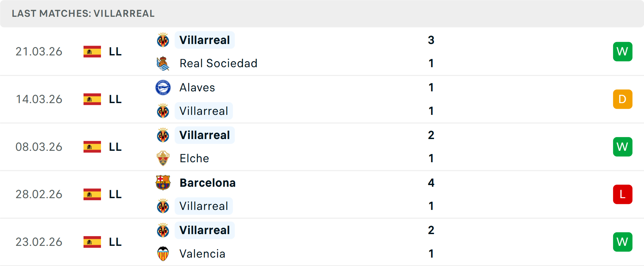Click the 08.03.26 match date
Viewport: 644px width, 266px height.
(x=39, y=147)
